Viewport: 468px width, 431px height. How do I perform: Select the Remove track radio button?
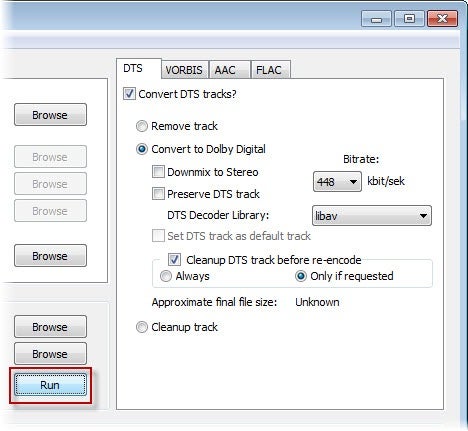[142, 126]
